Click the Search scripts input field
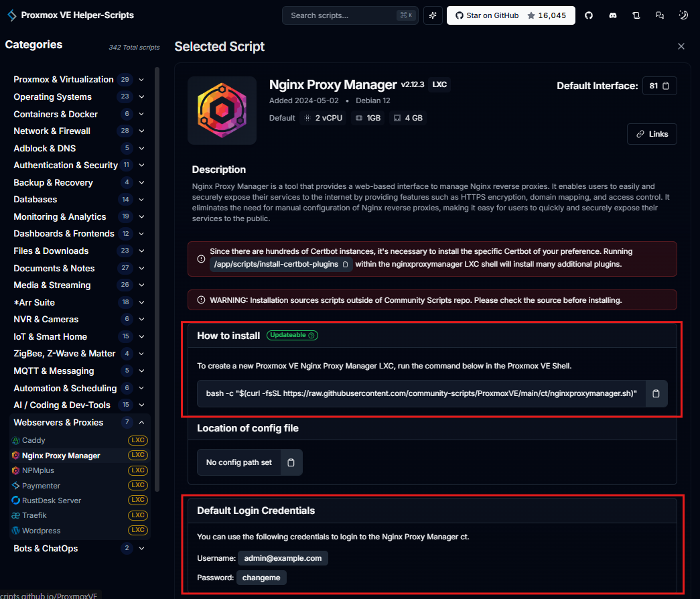700x599 pixels. [350, 15]
